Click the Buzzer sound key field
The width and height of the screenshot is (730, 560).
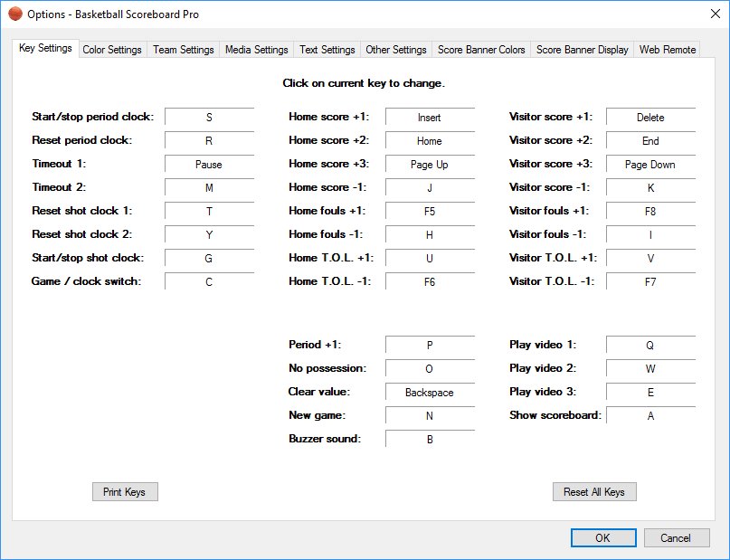coord(429,440)
